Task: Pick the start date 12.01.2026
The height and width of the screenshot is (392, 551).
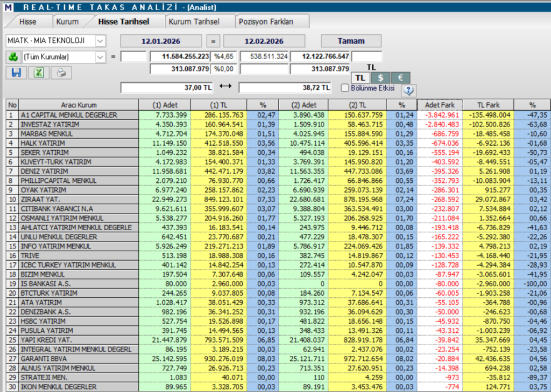Action: (161, 41)
